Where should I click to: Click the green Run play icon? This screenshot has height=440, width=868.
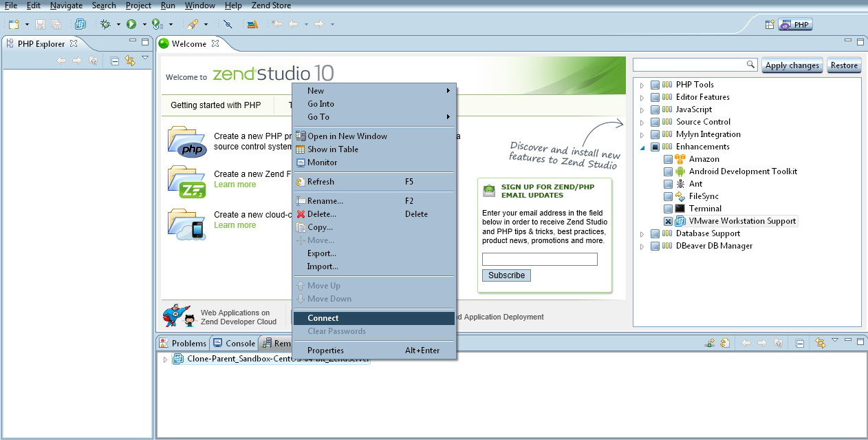tap(131, 24)
